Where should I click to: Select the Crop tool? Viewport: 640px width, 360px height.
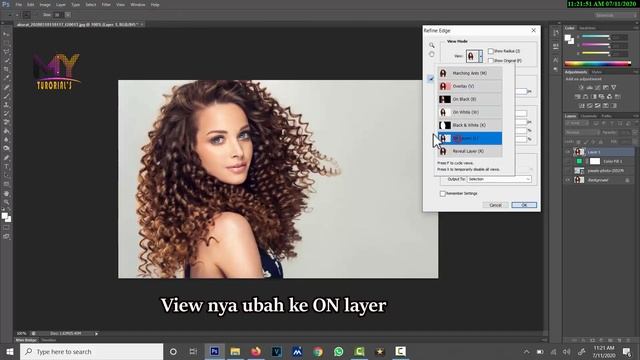[6, 69]
